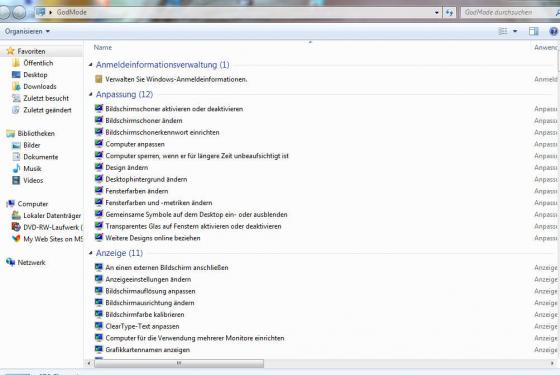Open the Netzwerk icon
This screenshot has height=375, width=560.
tap(10, 262)
